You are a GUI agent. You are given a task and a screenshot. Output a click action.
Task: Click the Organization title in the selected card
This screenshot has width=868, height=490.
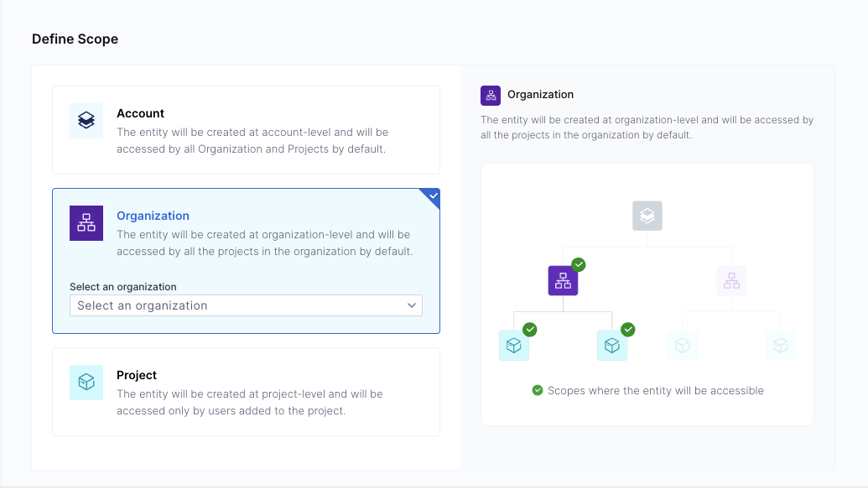tap(153, 216)
